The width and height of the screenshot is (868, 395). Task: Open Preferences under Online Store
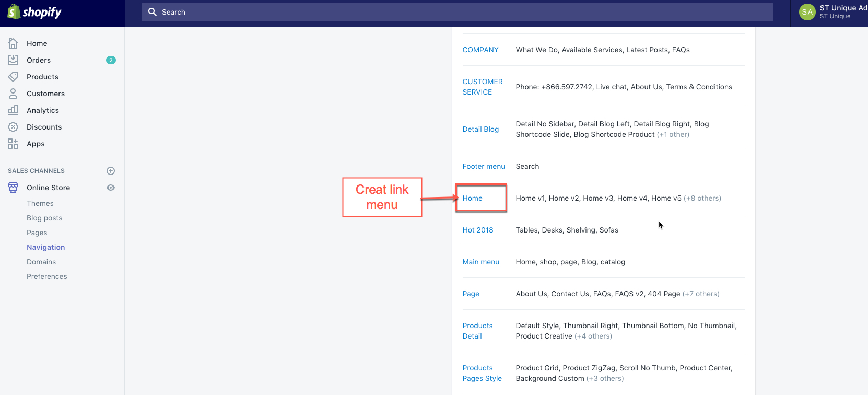47,276
